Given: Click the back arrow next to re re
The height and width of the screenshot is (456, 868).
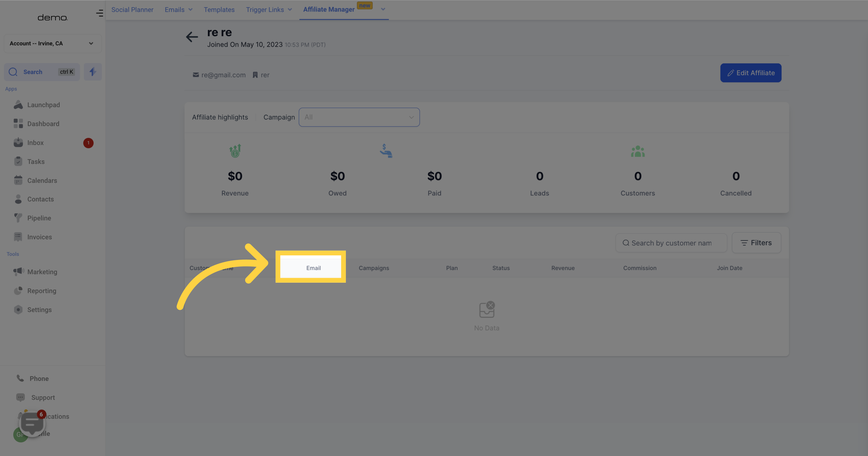Looking at the screenshot, I should click(x=192, y=37).
